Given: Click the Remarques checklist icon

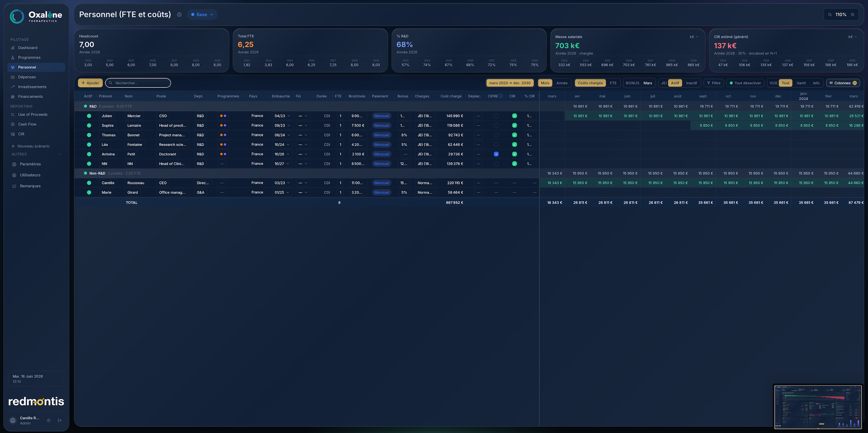Looking at the screenshot, I should pyautogui.click(x=14, y=186).
